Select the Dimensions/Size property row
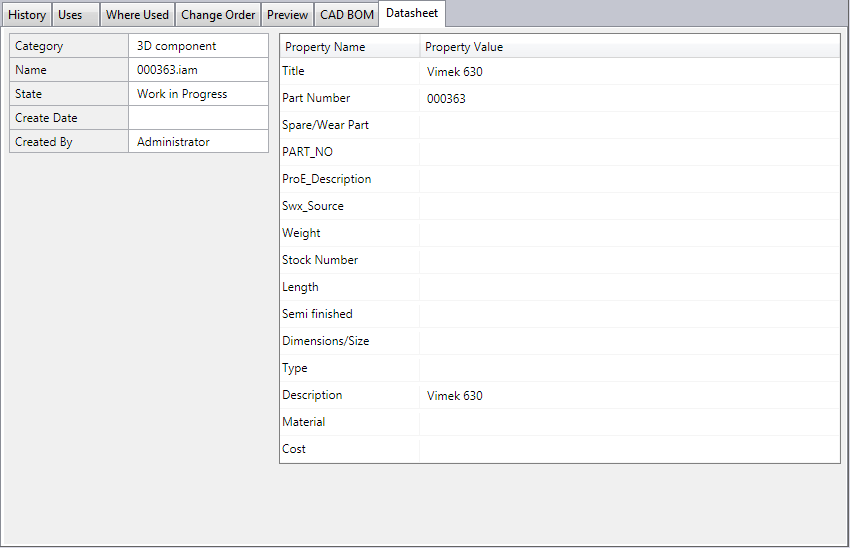Screen dimensions: 850x548 click(560, 341)
